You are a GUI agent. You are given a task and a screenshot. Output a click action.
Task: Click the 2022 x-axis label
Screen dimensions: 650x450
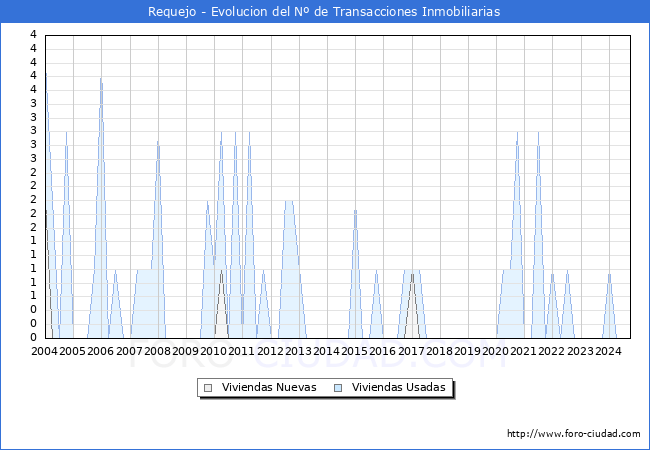click(x=551, y=351)
